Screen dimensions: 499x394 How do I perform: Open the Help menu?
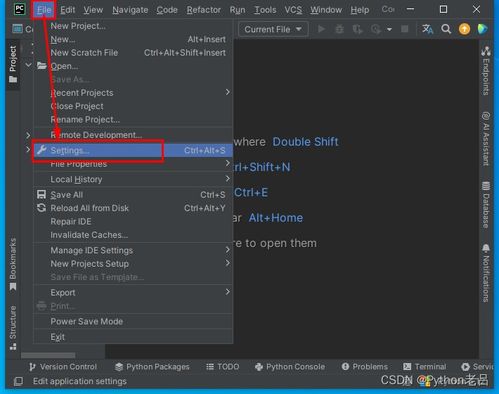tap(360, 10)
